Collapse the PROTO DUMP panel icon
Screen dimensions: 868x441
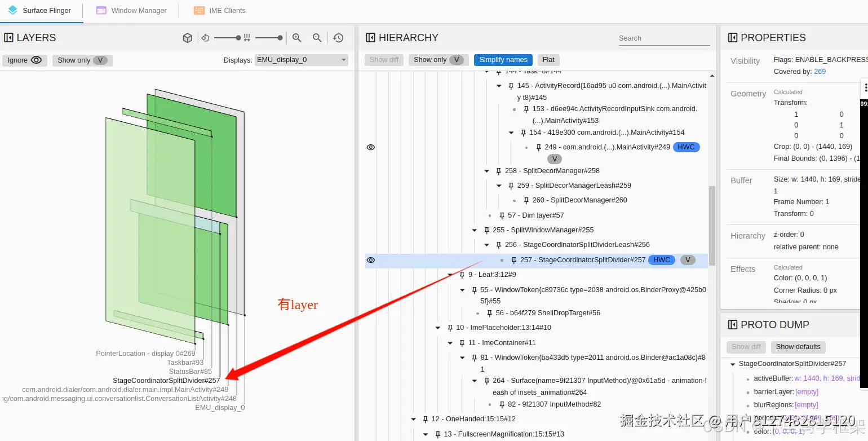(732, 325)
